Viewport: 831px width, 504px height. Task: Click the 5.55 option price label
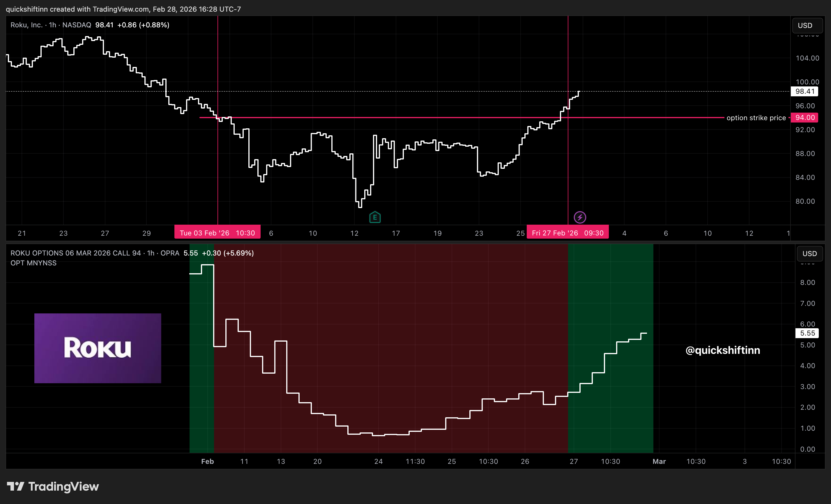click(x=807, y=333)
